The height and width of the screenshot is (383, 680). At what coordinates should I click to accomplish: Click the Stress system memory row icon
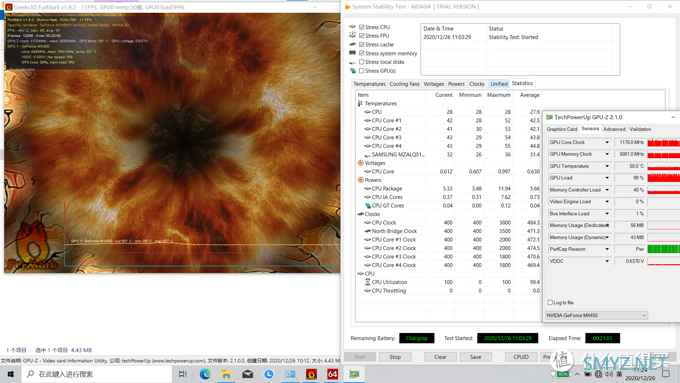click(353, 53)
